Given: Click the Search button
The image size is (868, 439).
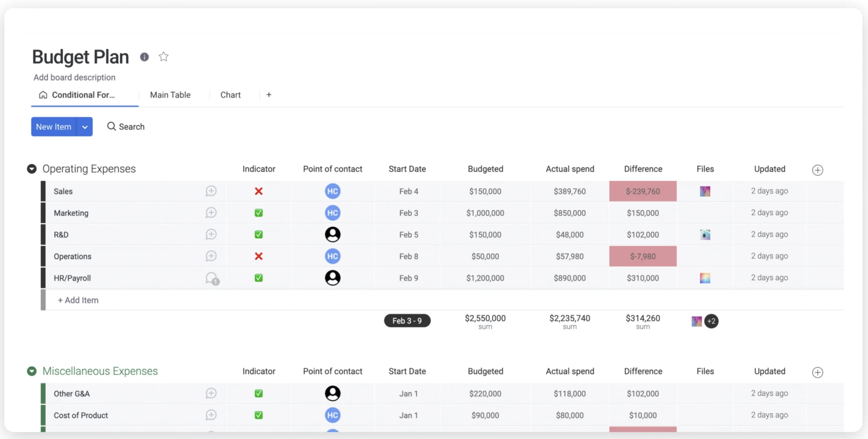Looking at the screenshot, I should coord(125,126).
